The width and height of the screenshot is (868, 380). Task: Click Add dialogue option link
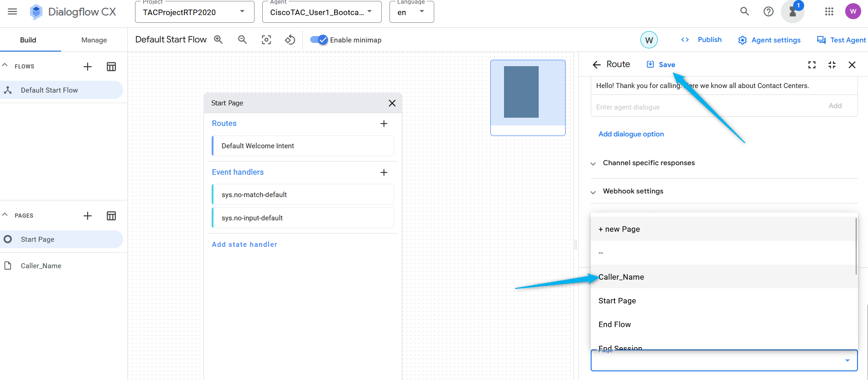pyautogui.click(x=631, y=134)
